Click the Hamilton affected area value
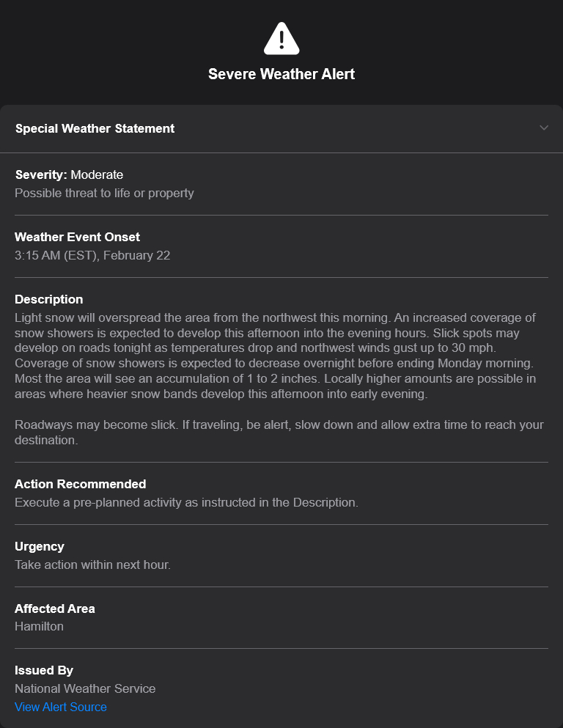563x728 pixels. coord(39,626)
